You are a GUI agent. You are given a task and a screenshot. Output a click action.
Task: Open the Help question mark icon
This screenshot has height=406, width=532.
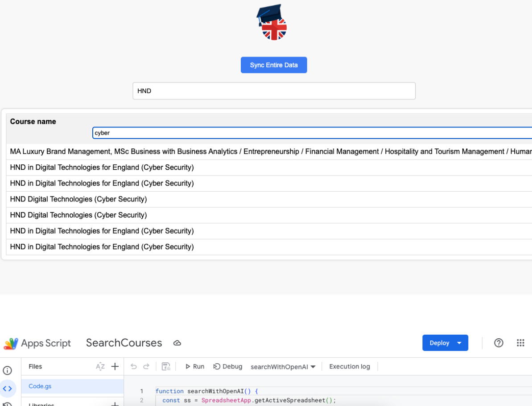coord(499,343)
